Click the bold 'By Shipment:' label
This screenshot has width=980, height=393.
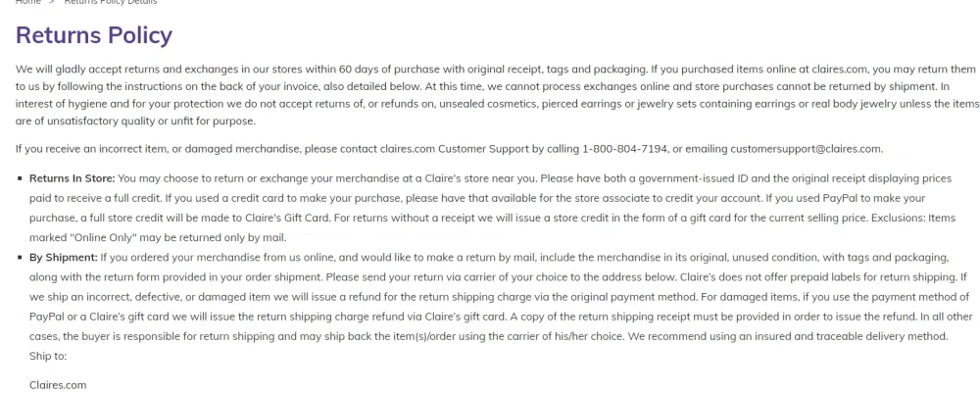(63, 258)
